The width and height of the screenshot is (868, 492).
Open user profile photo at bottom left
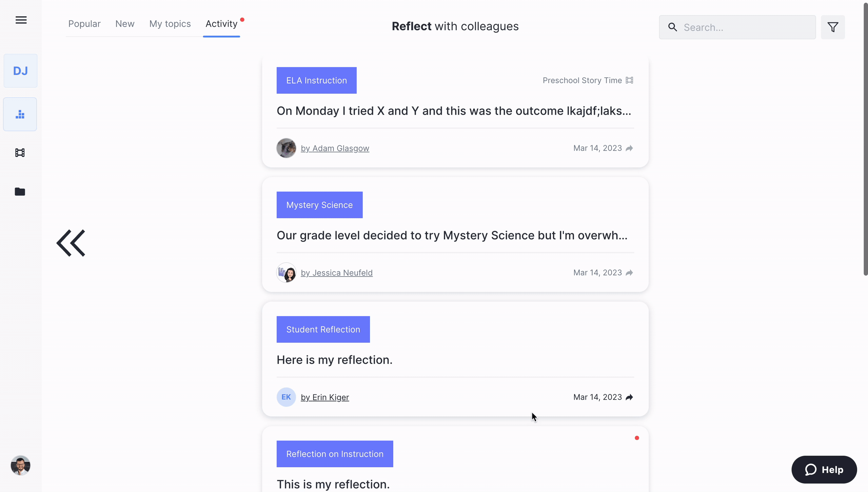20,465
